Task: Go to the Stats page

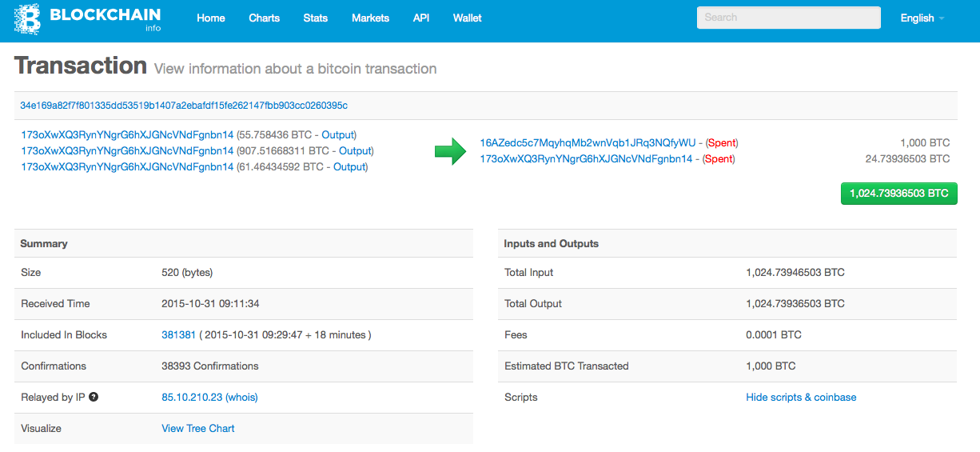Action: point(316,18)
